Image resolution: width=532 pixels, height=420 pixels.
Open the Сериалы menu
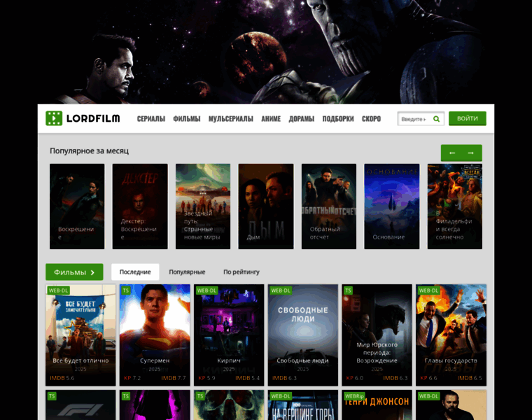pyautogui.click(x=151, y=119)
